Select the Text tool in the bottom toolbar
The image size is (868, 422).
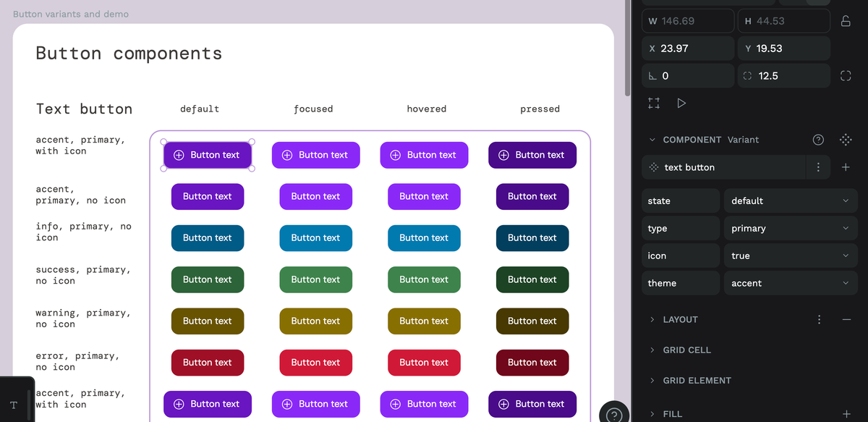coord(13,405)
